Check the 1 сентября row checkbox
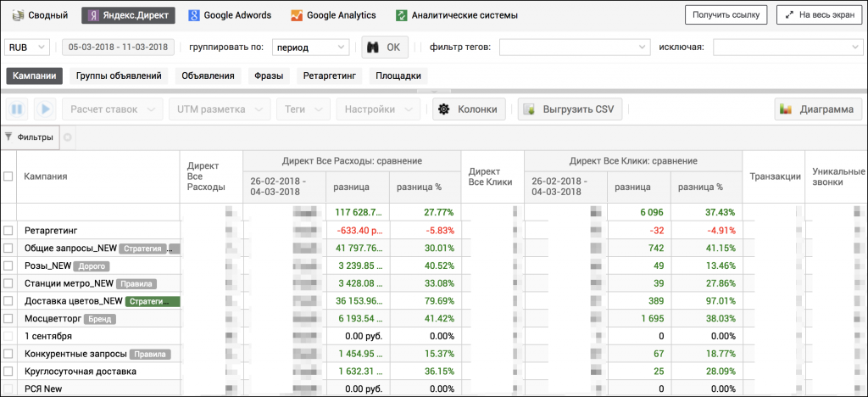This screenshot has height=397, width=868. (x=8, y=336)
